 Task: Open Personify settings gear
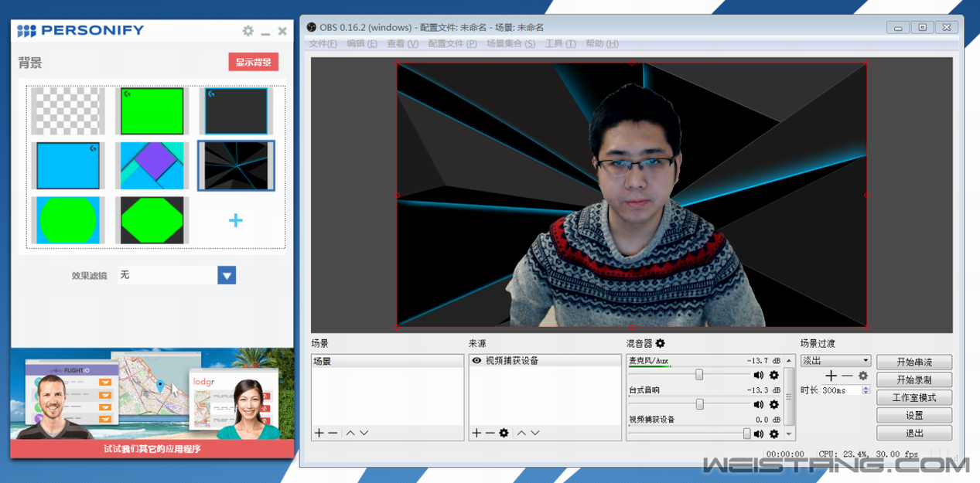coord(248,31)
